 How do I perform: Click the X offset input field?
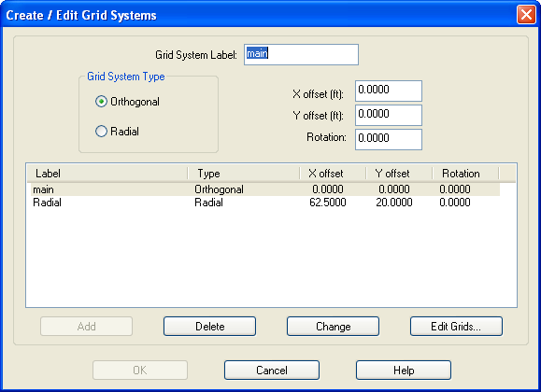389,91
